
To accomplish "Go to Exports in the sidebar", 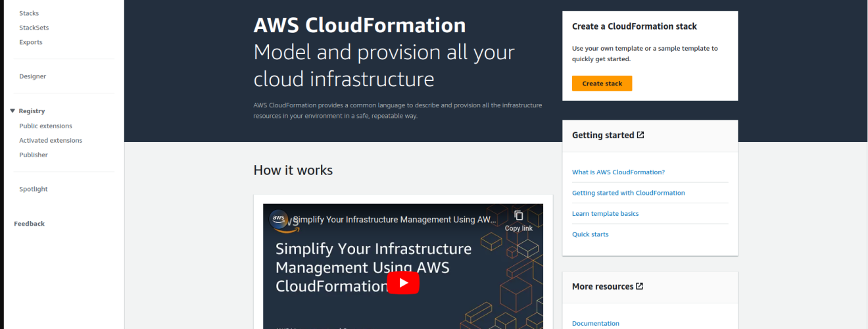I will tap(31, 42).
